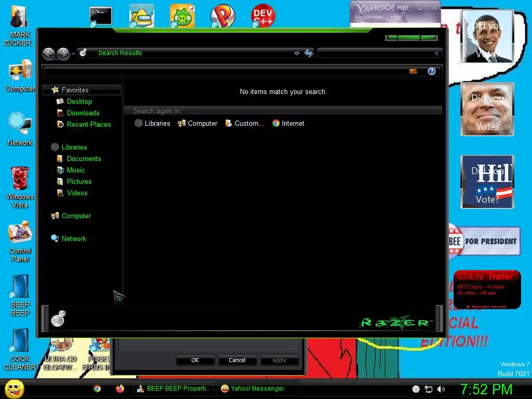Image resolution: width=532 pixels, height=399 pixels.
Task: Search again in Custom location
Action: [245, 124]
